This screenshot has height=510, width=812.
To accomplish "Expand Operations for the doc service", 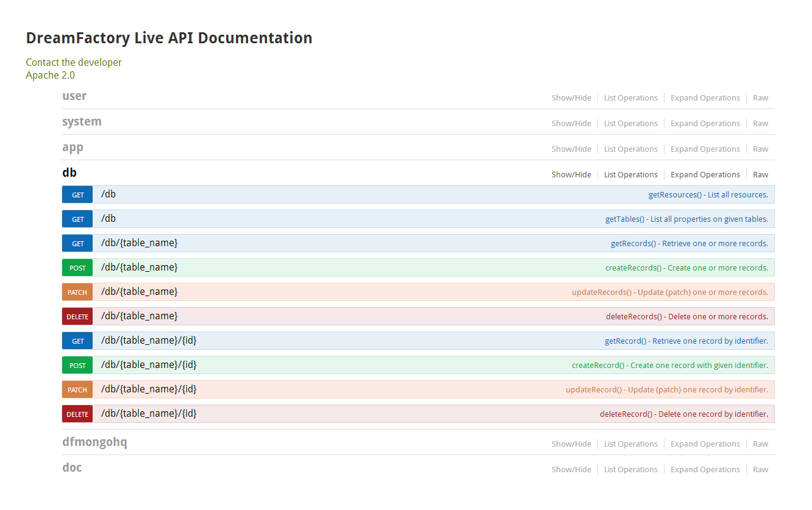I will pos(705,469).
